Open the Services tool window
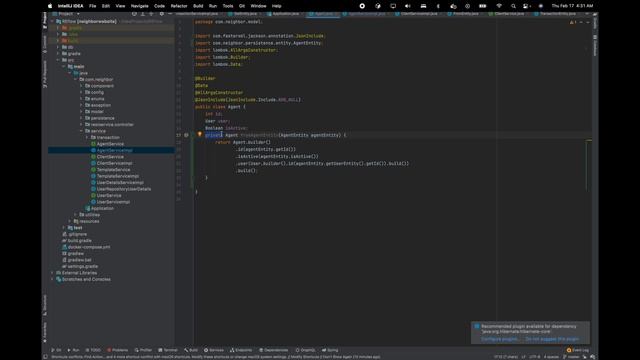The width and height of the screenshot is (640, 360). tap(214, 350)
